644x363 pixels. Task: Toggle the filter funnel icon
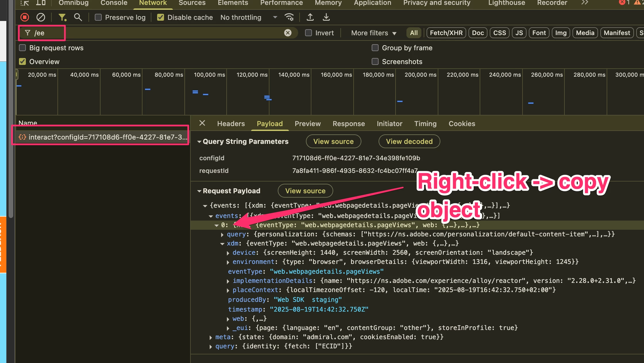(62, 17)
